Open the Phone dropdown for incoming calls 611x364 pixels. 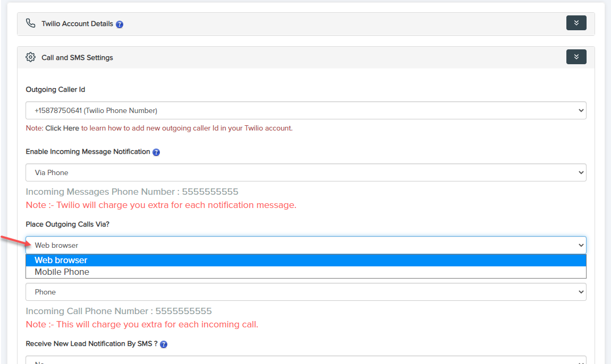[305, 292]
